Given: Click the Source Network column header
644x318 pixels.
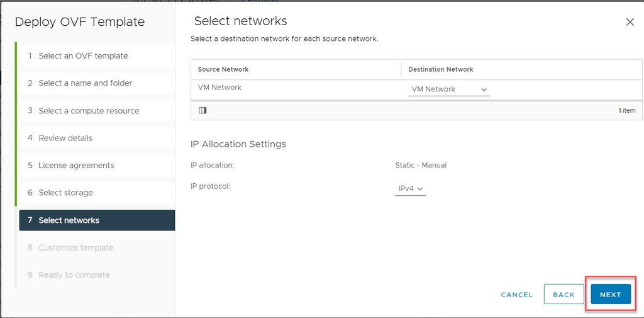Looking at the screenshot, I should click(x=223, y=69).
